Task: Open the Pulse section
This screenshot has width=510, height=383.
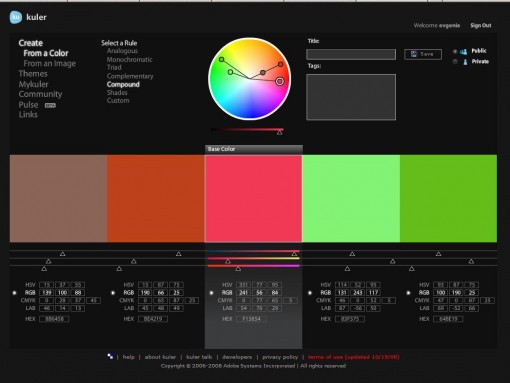Action: click(x=28, y=105)
